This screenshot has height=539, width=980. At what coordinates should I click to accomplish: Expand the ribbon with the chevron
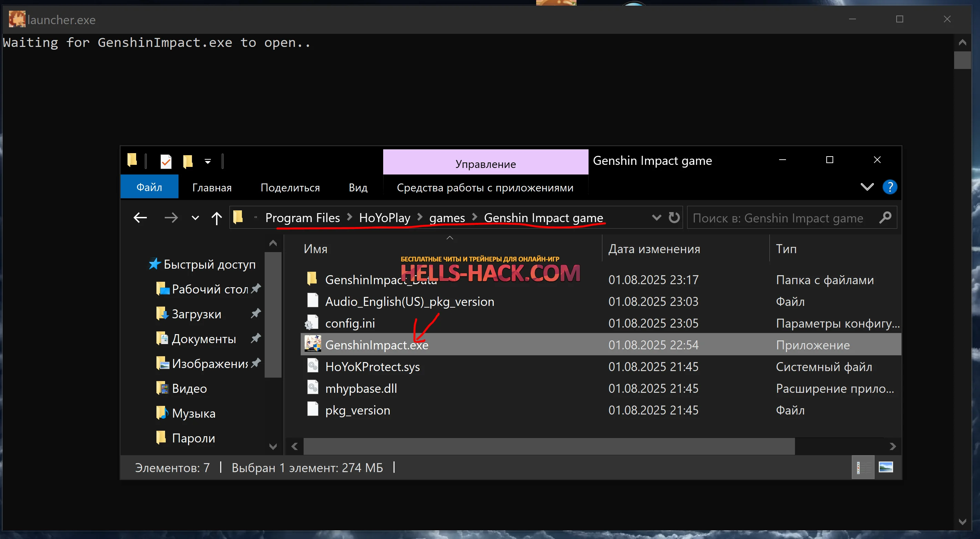pyautogui.click(x=867, y=187)
